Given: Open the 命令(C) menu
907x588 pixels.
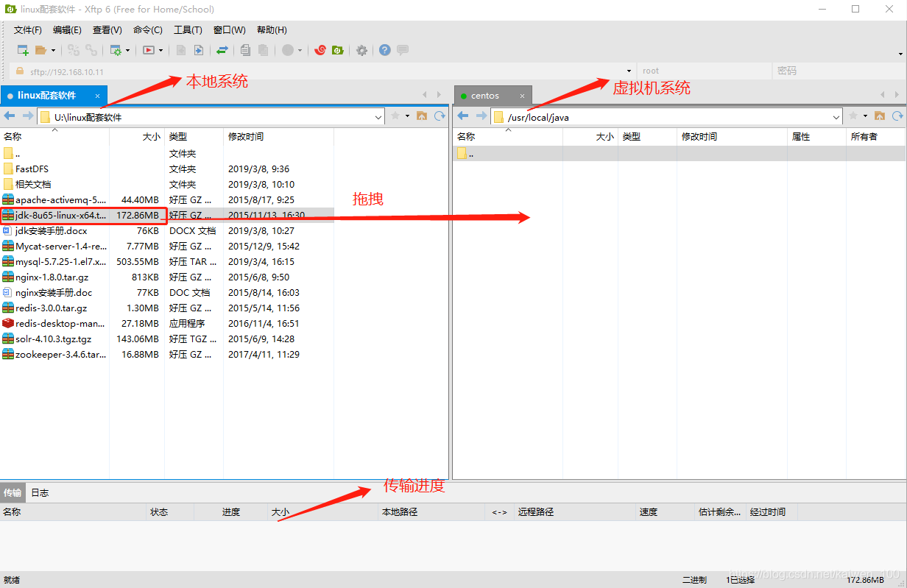Looking at the screenshot, I should (148, 30).
